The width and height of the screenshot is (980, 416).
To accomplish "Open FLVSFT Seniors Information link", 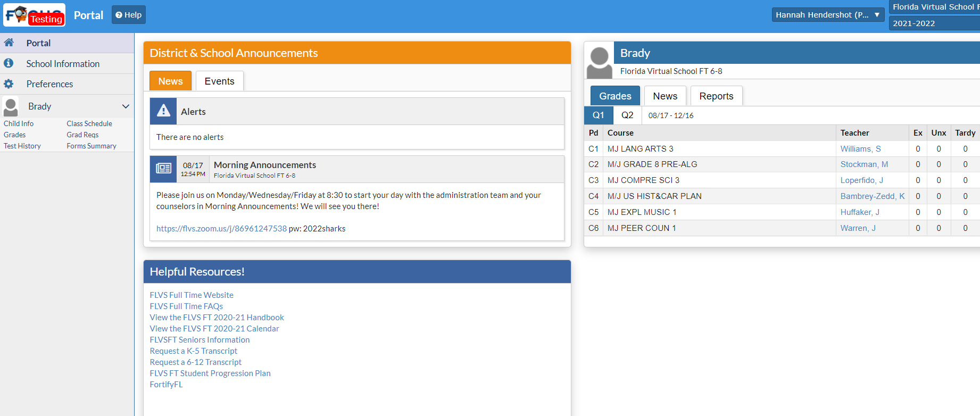I will [200, 339].
